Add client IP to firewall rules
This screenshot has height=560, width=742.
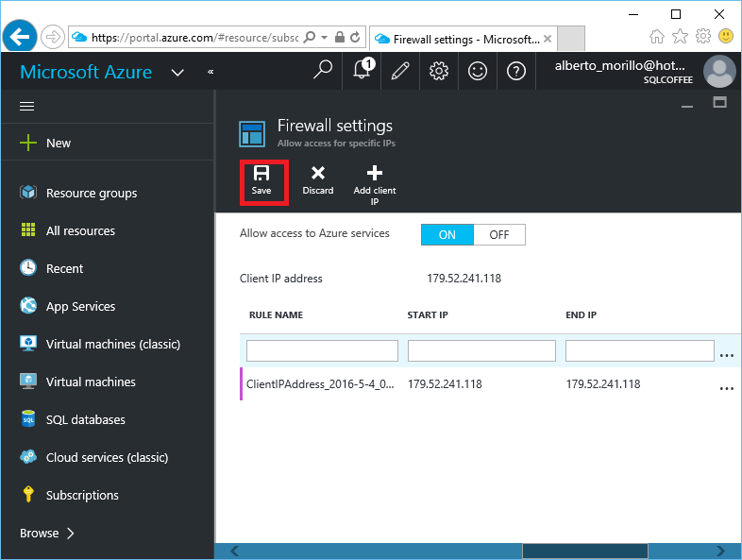point(375,185)
